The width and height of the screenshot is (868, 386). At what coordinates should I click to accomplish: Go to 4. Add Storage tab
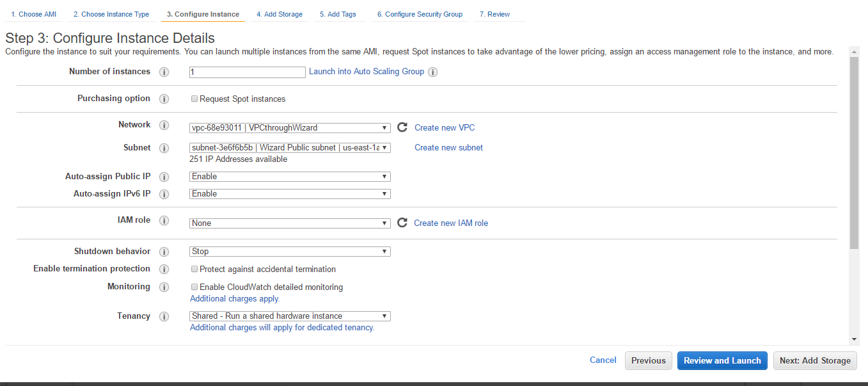click(x=280, y=14)
